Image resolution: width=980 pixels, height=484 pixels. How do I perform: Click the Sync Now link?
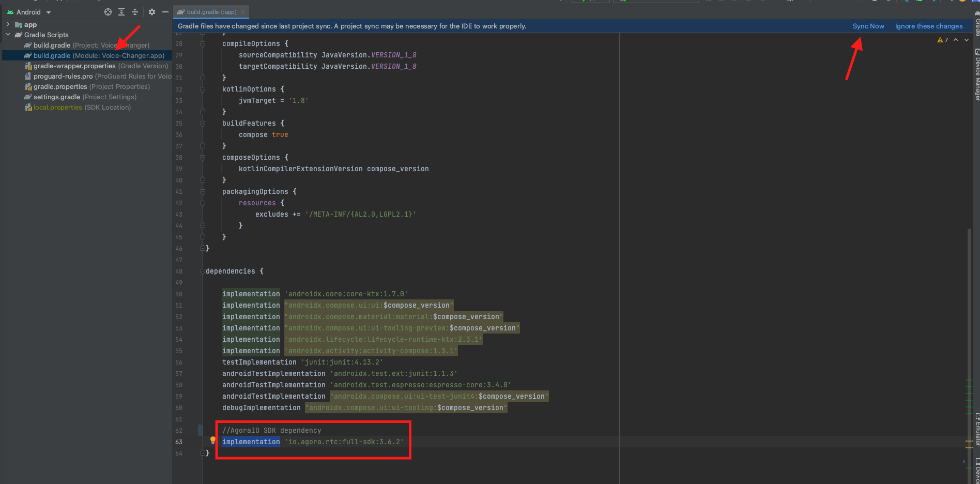868,26
